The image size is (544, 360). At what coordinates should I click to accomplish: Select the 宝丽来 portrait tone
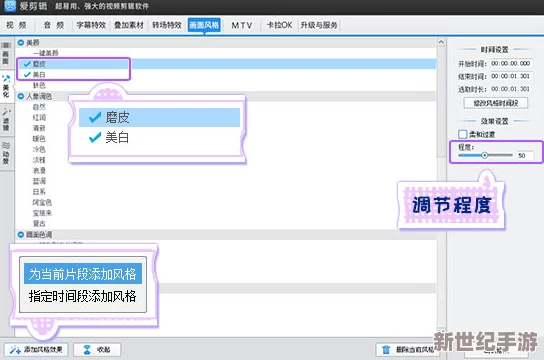42,213
